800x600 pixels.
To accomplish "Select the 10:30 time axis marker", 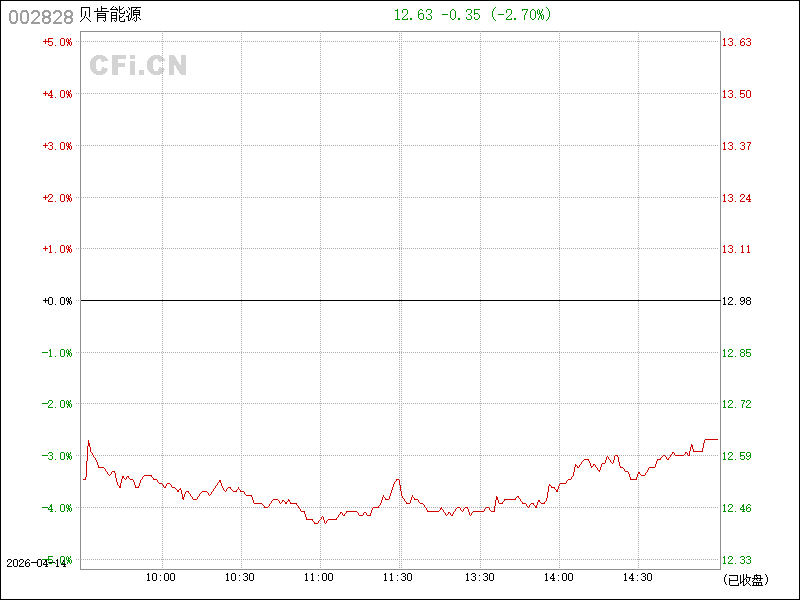I will [x=240, y=577].
